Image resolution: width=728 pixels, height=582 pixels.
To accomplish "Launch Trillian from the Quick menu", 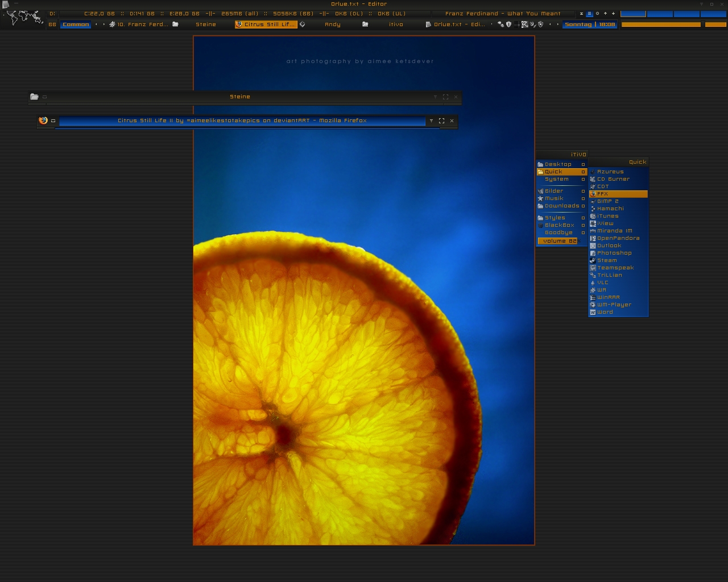I will tap(618, 275).
